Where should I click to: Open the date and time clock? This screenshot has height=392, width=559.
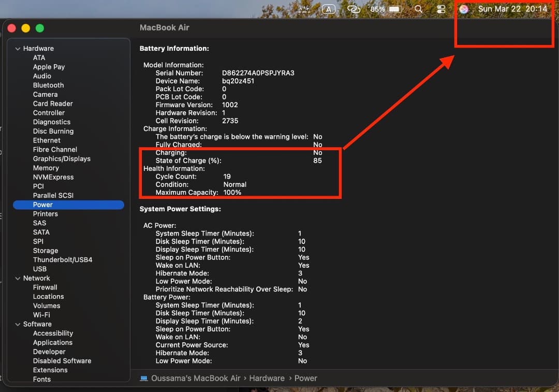click(x=512, y=9)
